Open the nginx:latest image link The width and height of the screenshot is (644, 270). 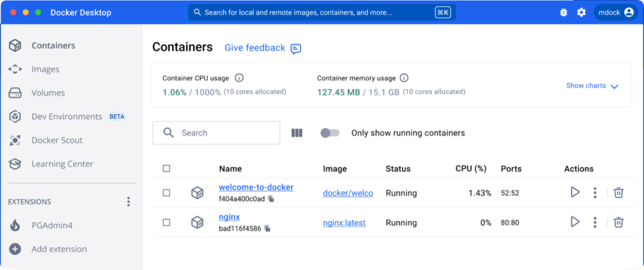[344, 222]
